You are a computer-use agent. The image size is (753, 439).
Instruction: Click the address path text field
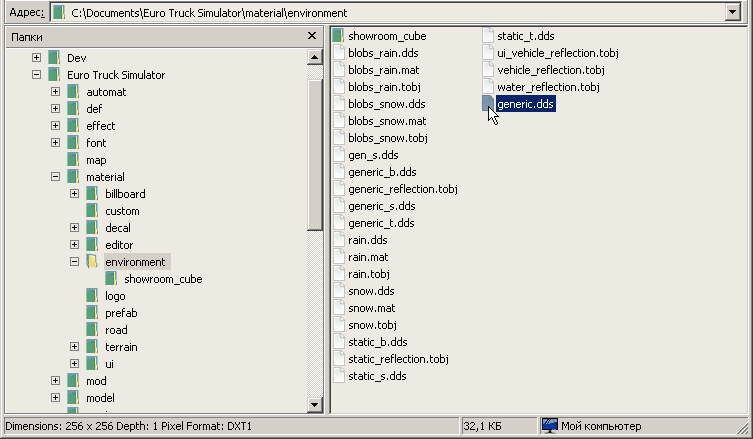388,12
